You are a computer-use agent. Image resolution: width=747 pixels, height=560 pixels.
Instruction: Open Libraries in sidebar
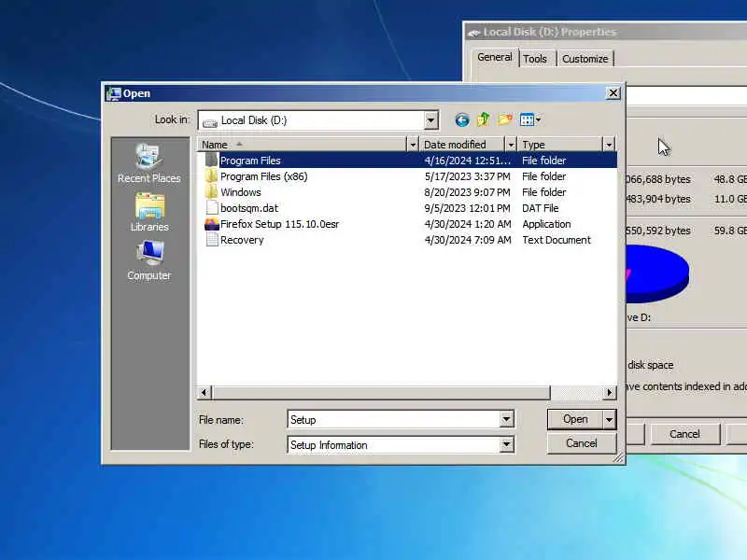(149, 213)
